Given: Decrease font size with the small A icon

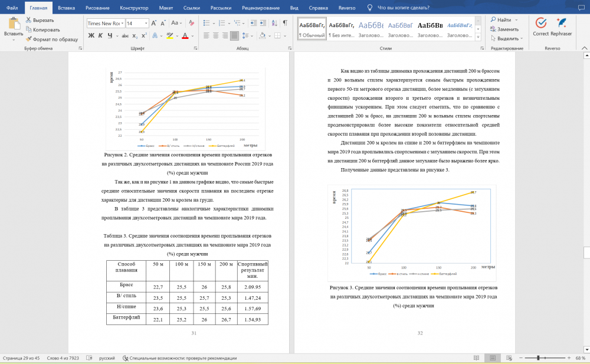Looking at the screenshot, I should [x=163, y=24].
